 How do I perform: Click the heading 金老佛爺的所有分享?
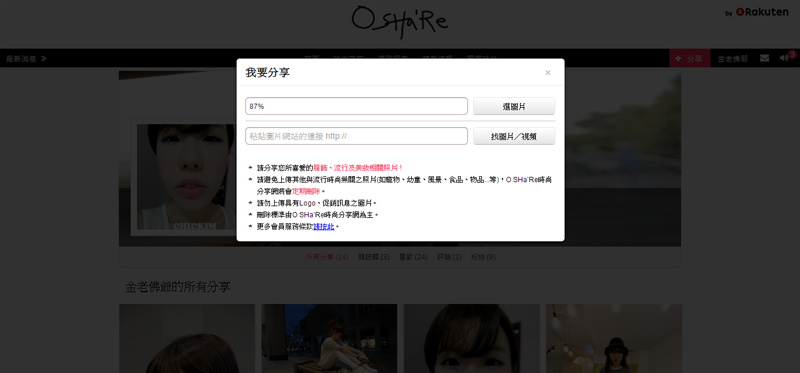[178, 287]
